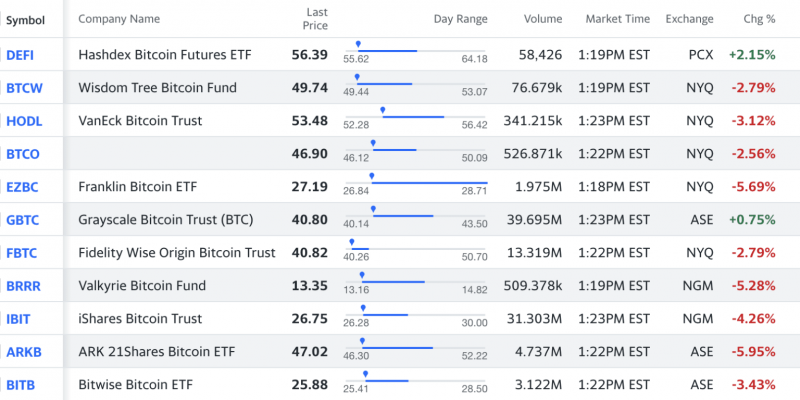
Task: Open the BTCO ticker link
Action: [23, 154]
